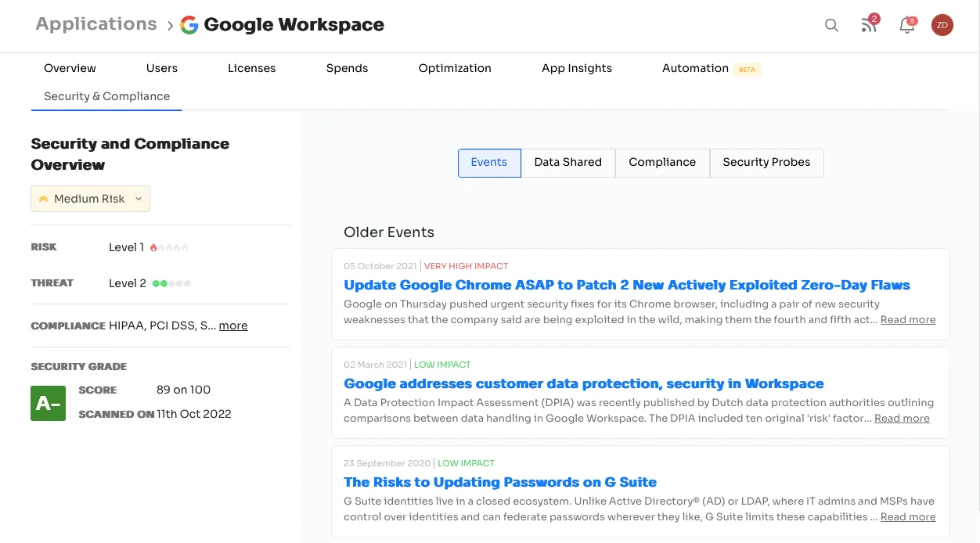Read more on G Suite passwords event
980x543 pixels.
[908, 516]
